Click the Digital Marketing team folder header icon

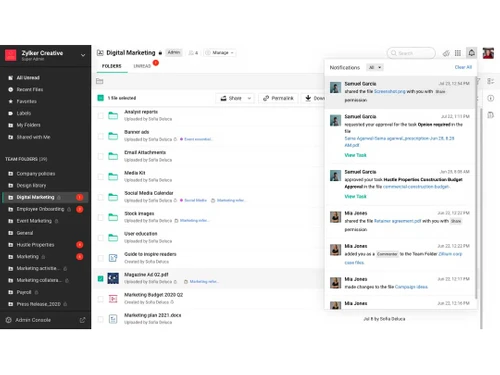pos(100,53)
